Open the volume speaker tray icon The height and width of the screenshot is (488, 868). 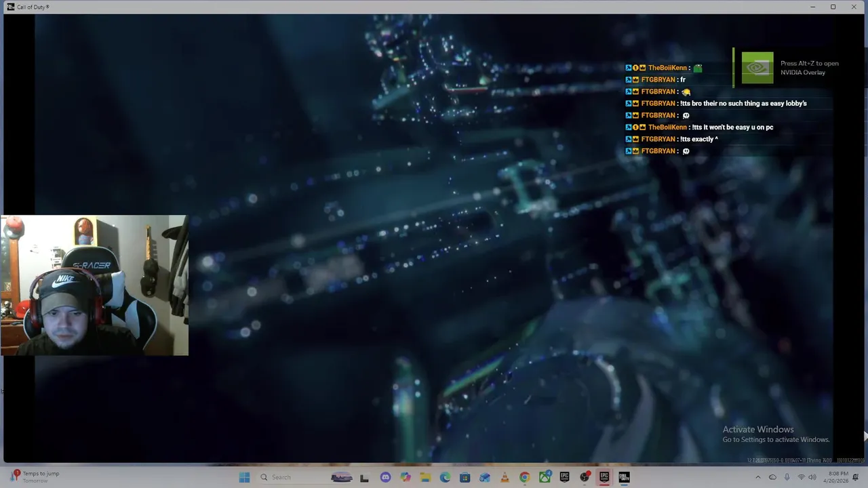812,477
